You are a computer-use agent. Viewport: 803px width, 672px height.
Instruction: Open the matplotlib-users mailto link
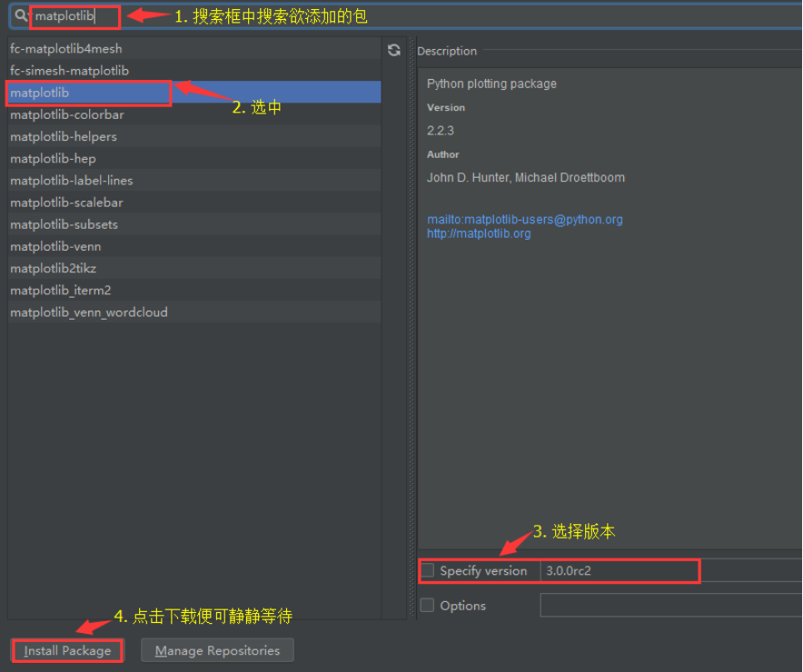click(525, 220)
